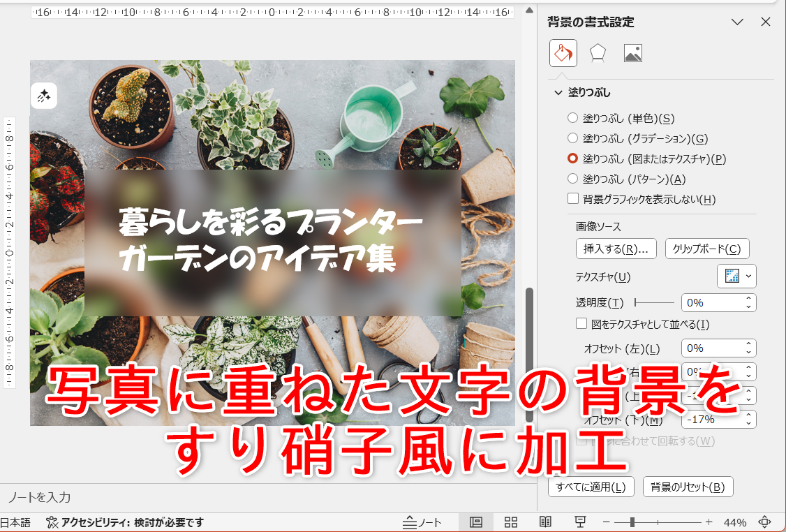Switch to the Picture icon in Format Background
Image resolution: width=786 pixels, height=532 pixels.
pyautogui.click(x=632, y=53)
